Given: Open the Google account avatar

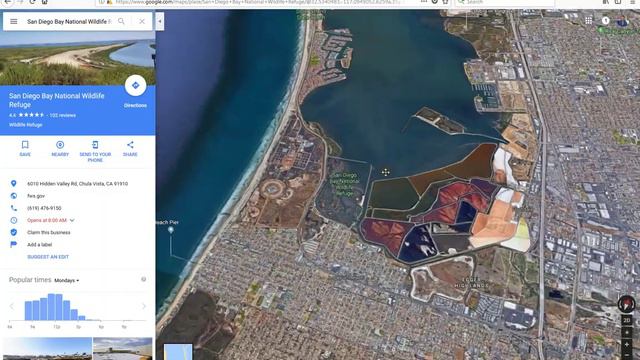Looking at the screenshot, I should [x=622, y=20].
